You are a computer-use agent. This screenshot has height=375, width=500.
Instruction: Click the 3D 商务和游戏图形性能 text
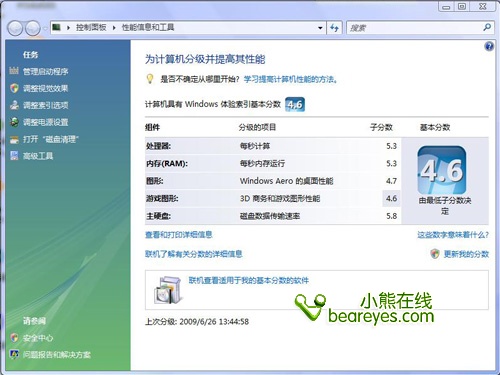click(280, 199)
